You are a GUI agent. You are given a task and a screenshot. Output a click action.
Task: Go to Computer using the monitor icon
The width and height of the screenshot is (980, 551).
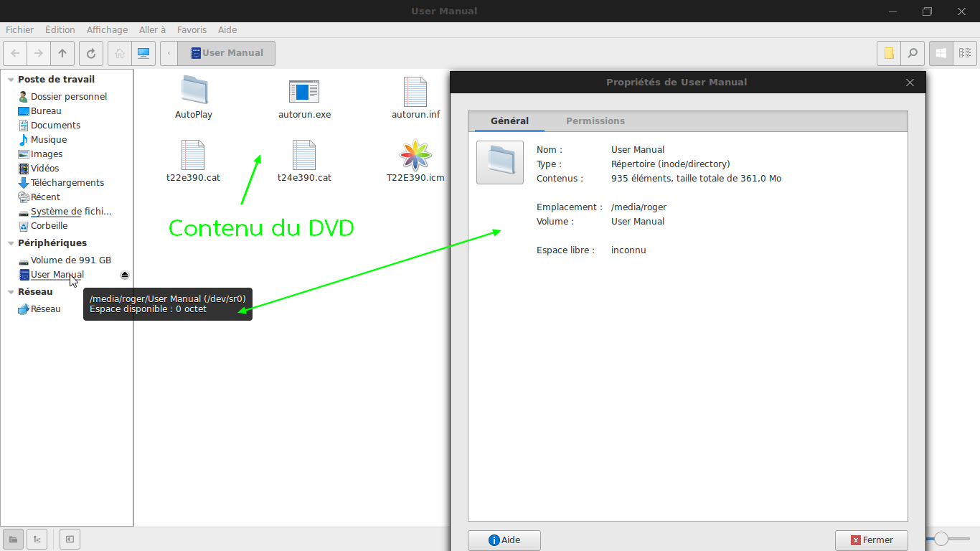[143, 53]
